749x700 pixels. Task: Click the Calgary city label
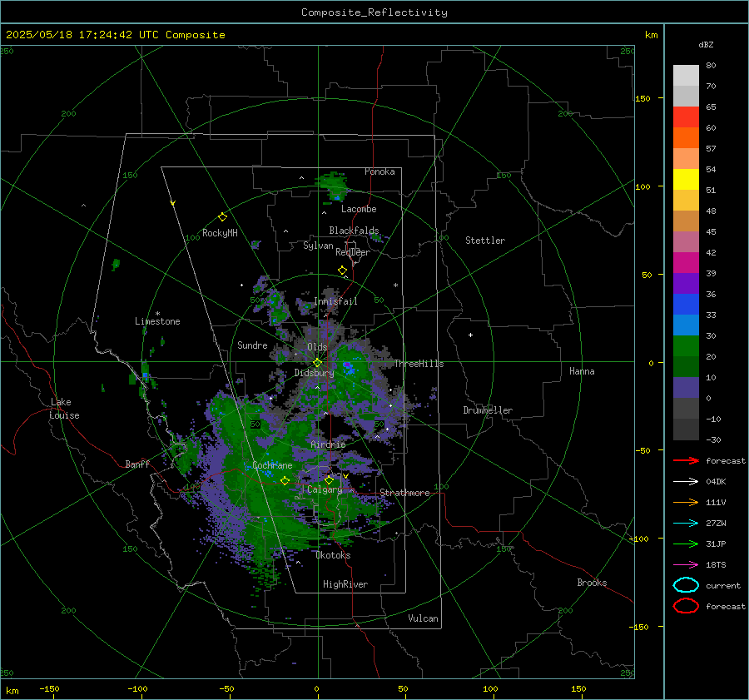325,489
